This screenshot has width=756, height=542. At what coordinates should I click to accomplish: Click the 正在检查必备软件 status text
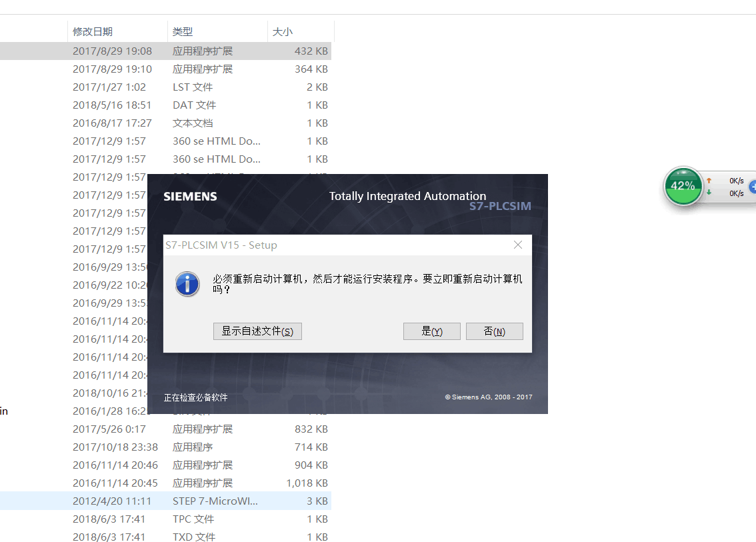coord(196,397)
